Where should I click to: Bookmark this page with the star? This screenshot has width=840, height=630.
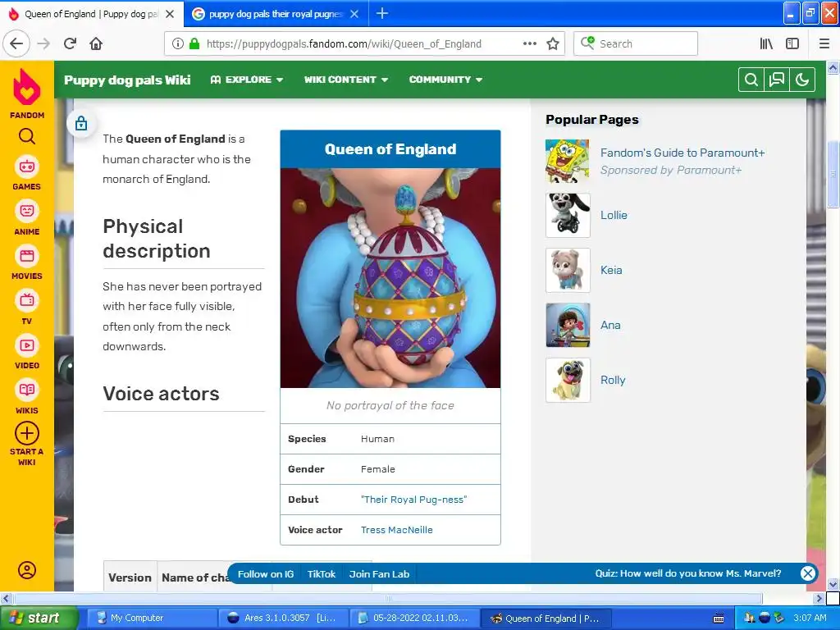[553, 44]
